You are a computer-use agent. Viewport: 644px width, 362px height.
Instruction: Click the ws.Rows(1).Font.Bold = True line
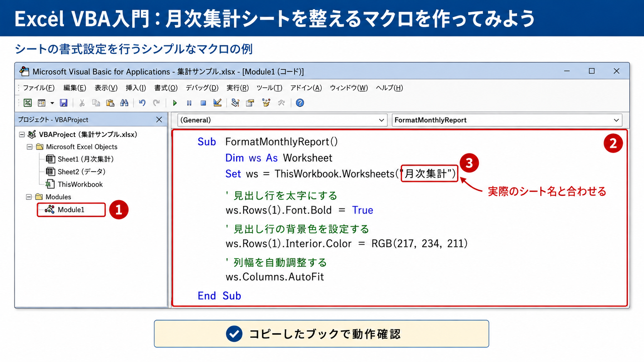pos(299,210)
